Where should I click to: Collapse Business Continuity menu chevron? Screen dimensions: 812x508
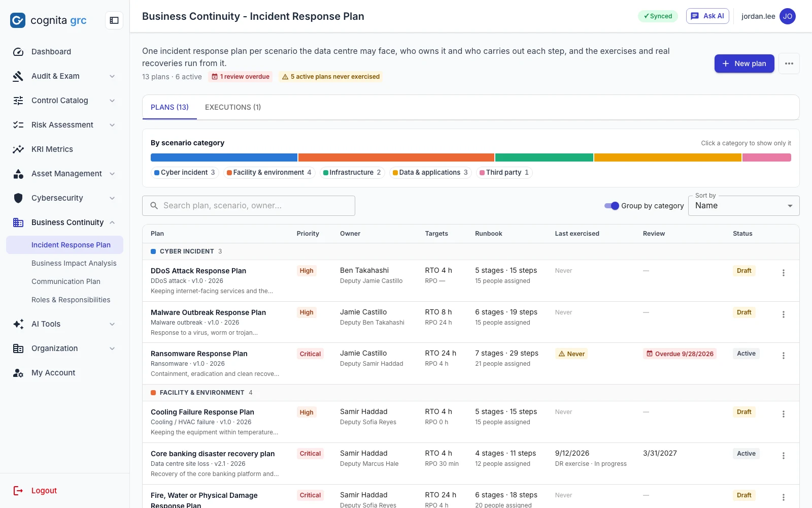pos(112,223)
